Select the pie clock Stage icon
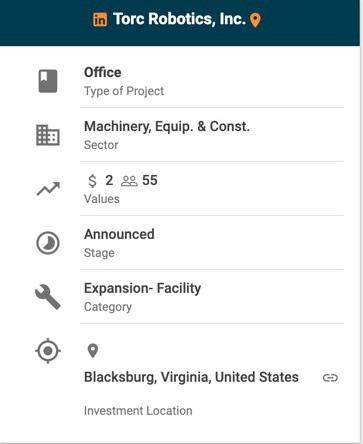The image size is (363, 444). (x=48, y=243)
